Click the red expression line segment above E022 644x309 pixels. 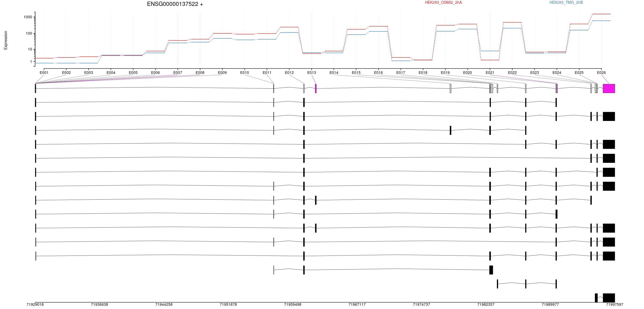point(512,22)
